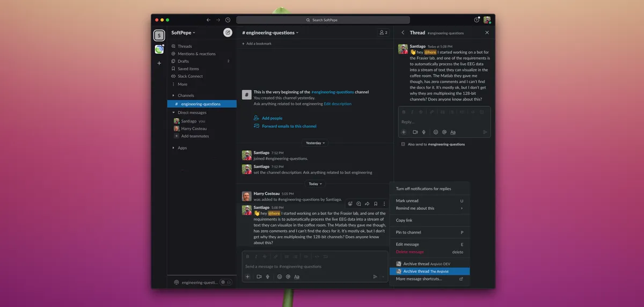The width and height of the screenshot is (644, 307).
Task: Click the plus attach icon in channel composer
Action: (x=247, y=276)
